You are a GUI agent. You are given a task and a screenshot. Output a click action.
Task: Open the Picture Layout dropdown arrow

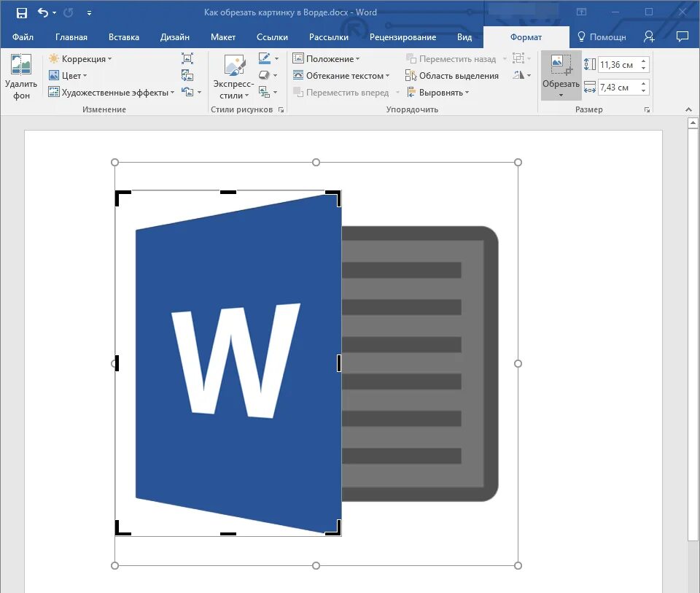[x=276, y=93]
